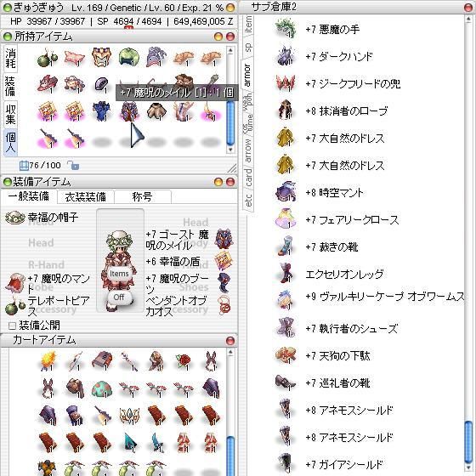The image size is (476, 476).
Task: Select the 一般装備 tab
Action: click(29, 196)
